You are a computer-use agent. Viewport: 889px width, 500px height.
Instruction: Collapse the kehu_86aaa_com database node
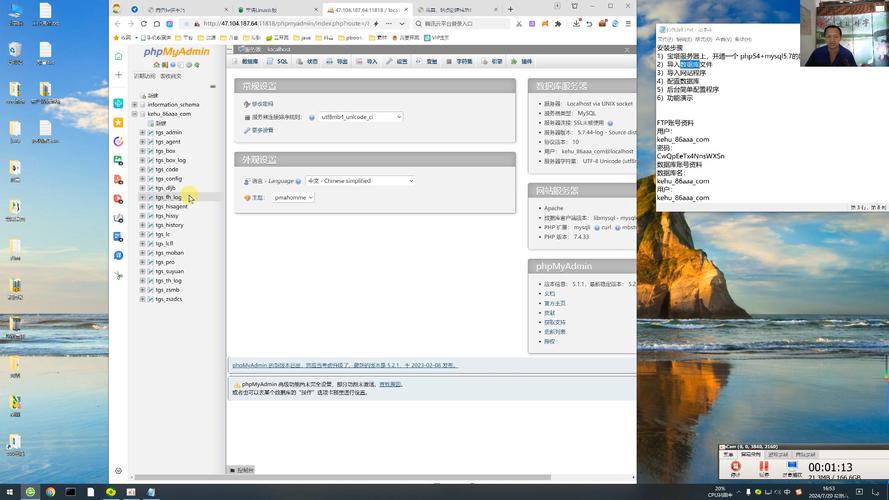click(134, 114)
